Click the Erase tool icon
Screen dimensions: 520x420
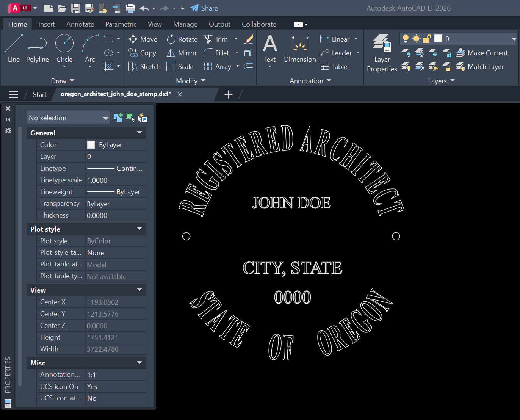[249, 39]
